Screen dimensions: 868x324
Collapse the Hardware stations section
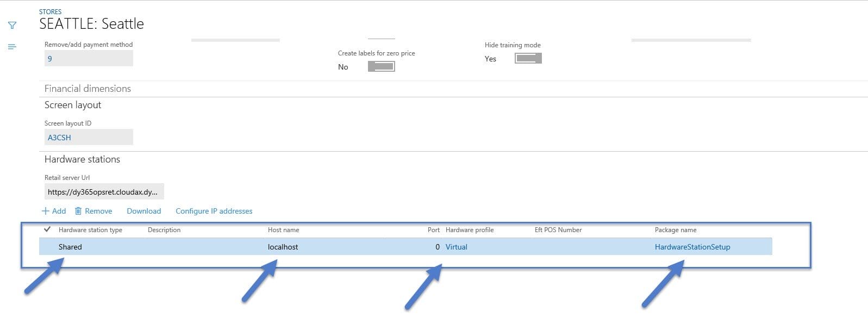(x=82, y=159)
